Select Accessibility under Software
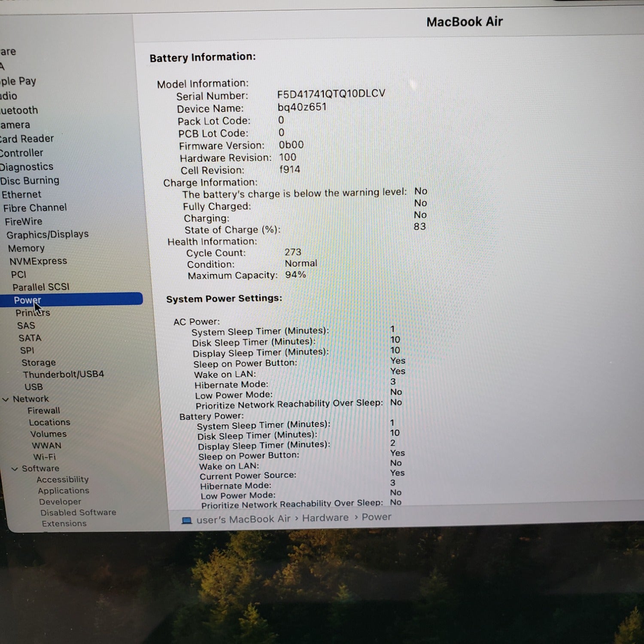This screenshot has height=644, width=644. point(63,480)
